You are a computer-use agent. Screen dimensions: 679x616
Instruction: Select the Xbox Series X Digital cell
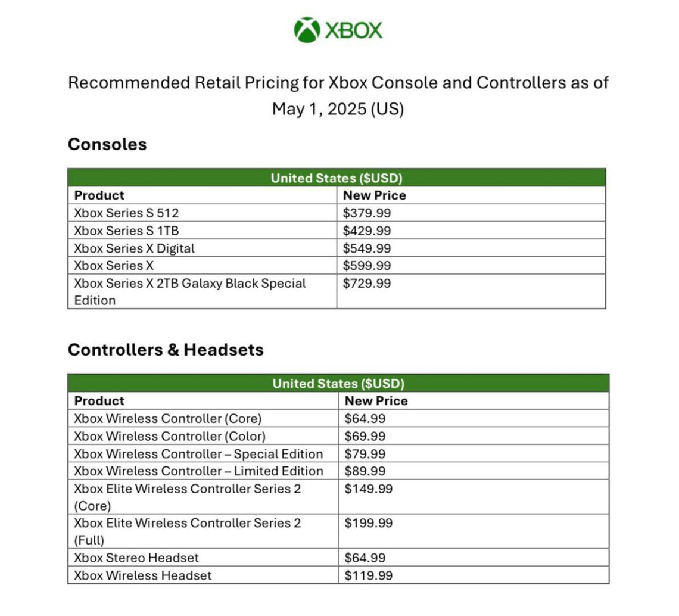point(135,248)
